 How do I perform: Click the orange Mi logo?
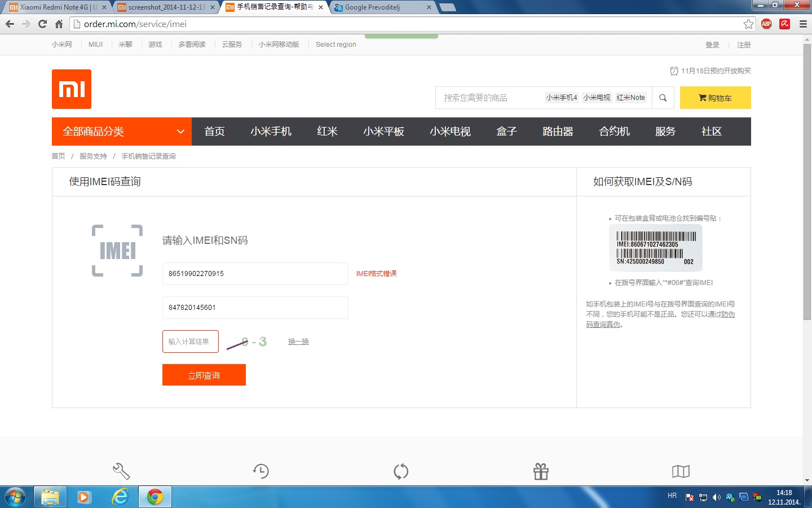point(72,89)
